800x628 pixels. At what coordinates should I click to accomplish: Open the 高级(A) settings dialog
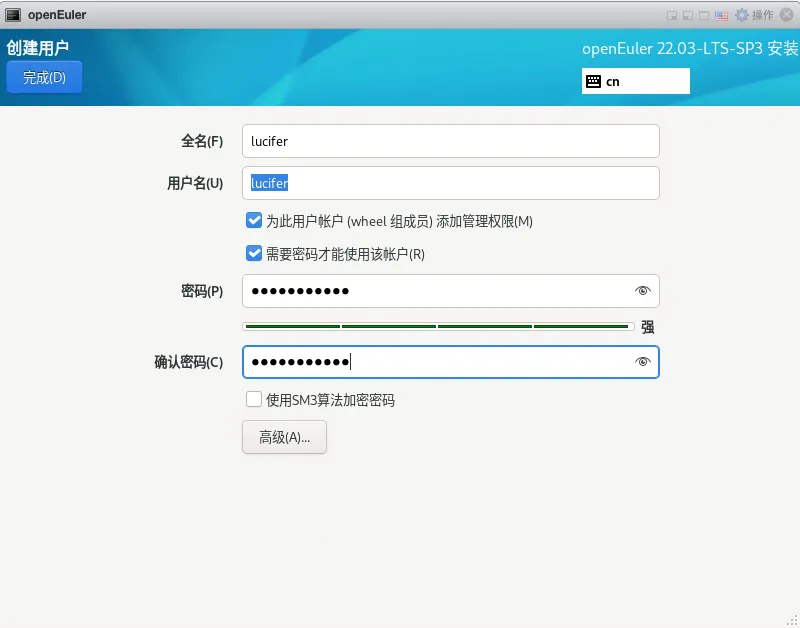tap(283, 437)
